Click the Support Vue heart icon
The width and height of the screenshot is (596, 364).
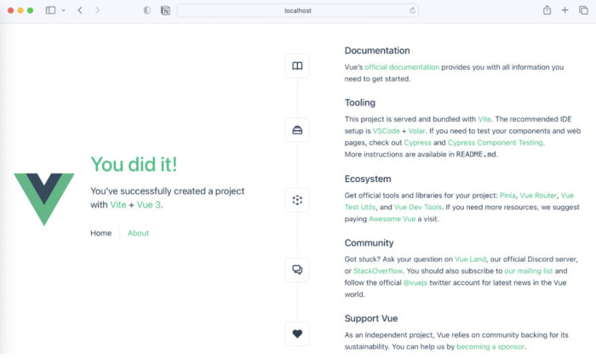[297, 333]
